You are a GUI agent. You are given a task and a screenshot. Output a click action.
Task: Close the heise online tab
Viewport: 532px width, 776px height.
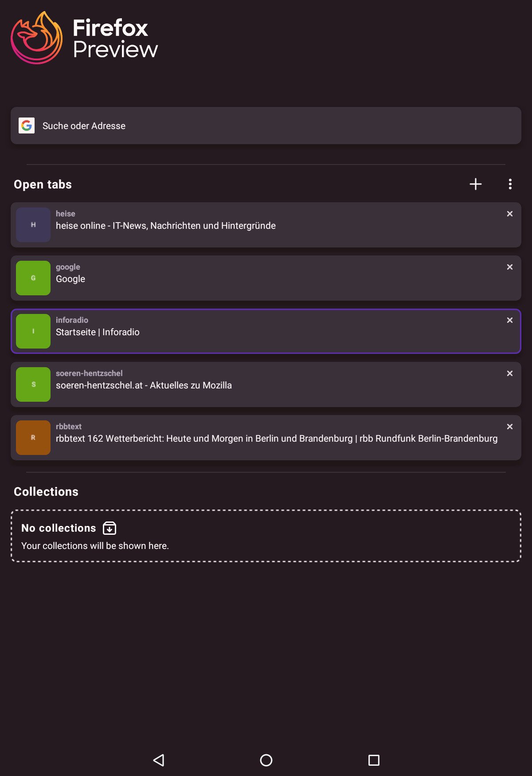coord(510,214)
